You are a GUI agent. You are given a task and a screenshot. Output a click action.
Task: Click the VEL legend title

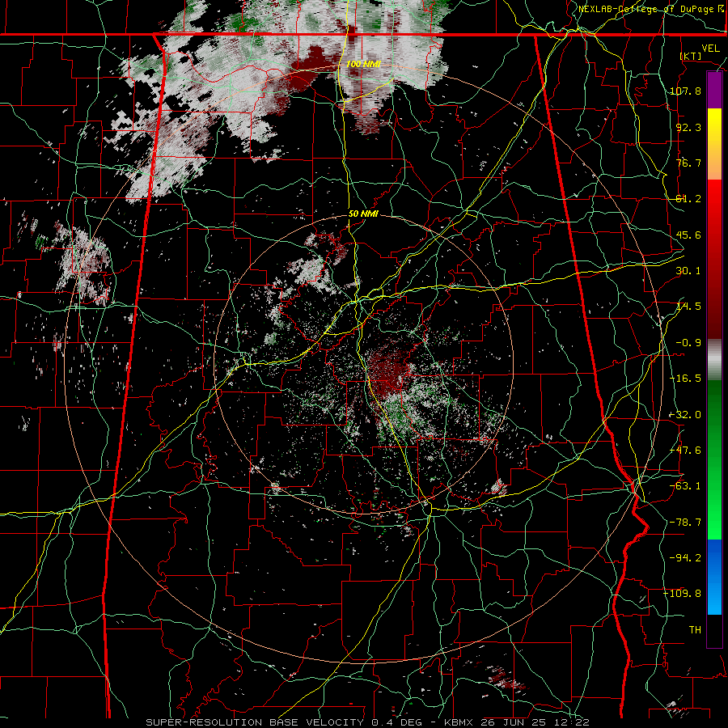(710, 49)
